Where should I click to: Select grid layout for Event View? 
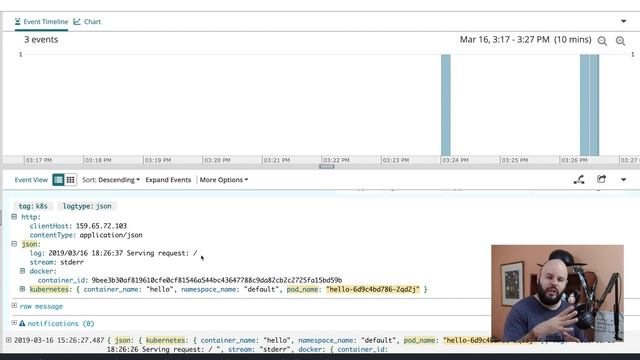(x=70, y=180)
